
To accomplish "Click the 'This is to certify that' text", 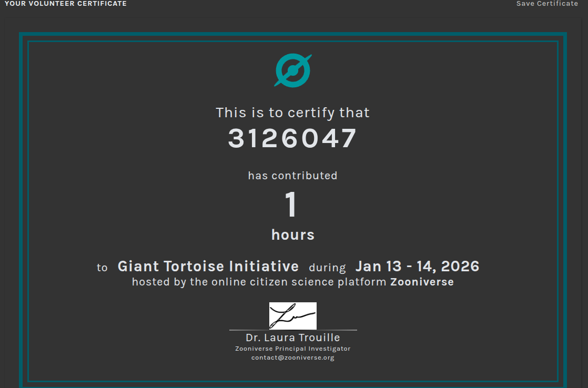I will [x=293, y=113].
